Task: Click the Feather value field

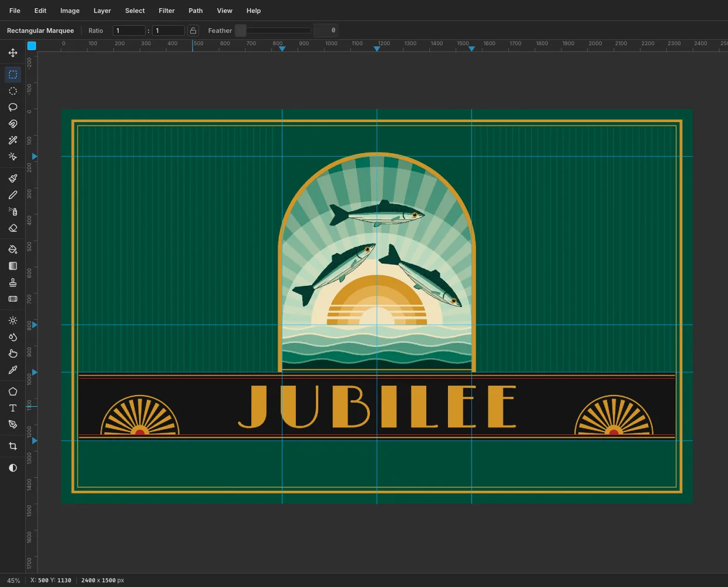Action: 326,31
